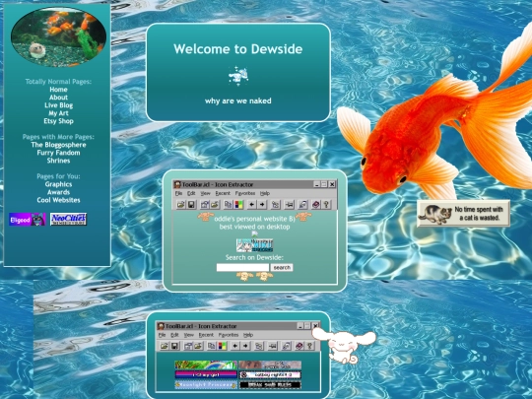Open the View menu in the search-box Icon Extractor window
Screen dimensions: 532x399
pyautogui.click(x=205, y=193)
